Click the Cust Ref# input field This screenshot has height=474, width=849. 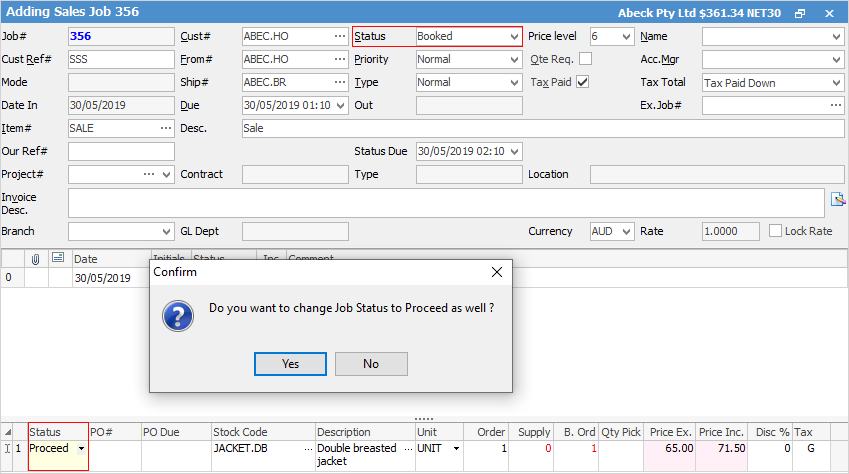tap(121, 60)
